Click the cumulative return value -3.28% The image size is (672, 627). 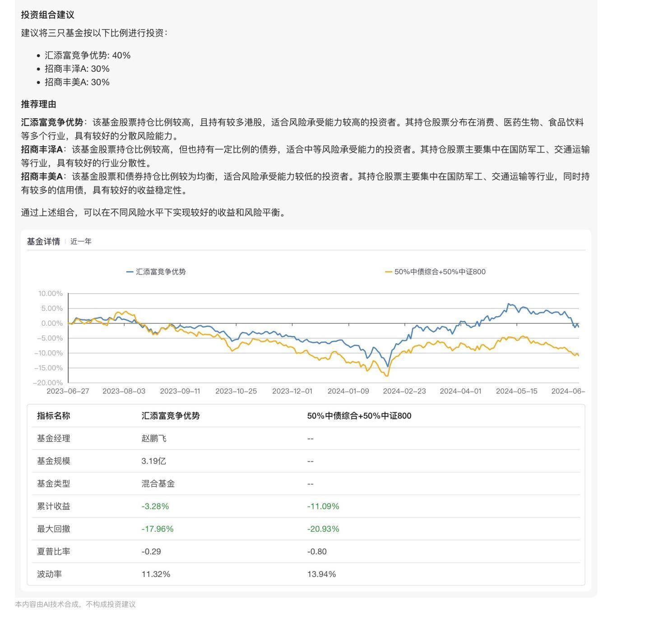click(155, 506)
